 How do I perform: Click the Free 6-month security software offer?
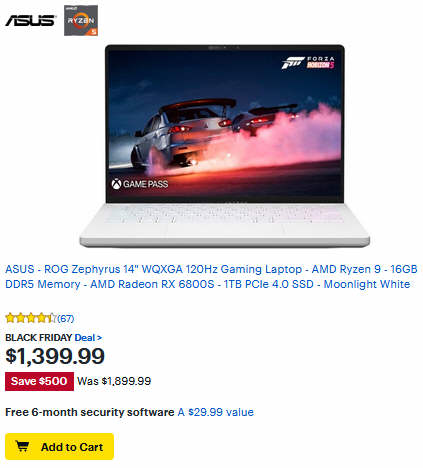pyautogui.click(x=90, y=412)
